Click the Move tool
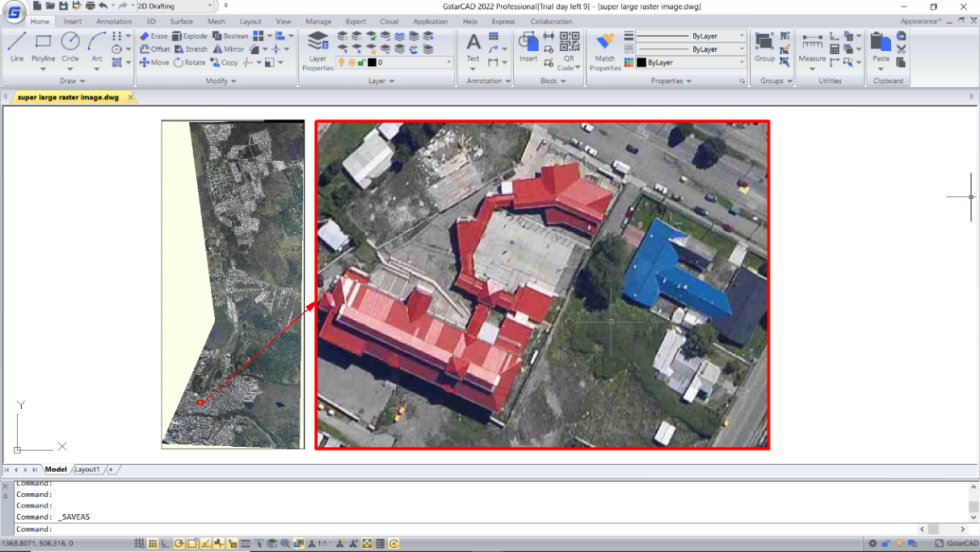The width and height of the screenshot is (980, 552). pyautogui.click(x=154, y=63)
